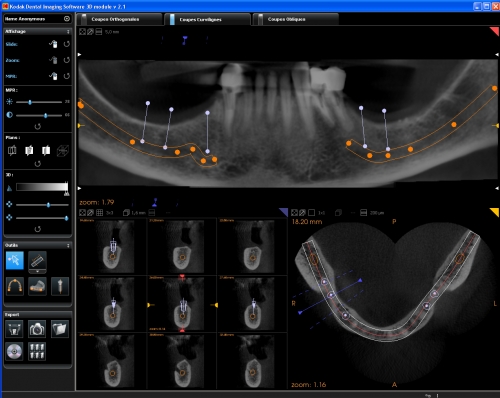Click the reset arrow next to Slide
The height and width of the screenshot is (398, 500).
[x=67, y=44]
